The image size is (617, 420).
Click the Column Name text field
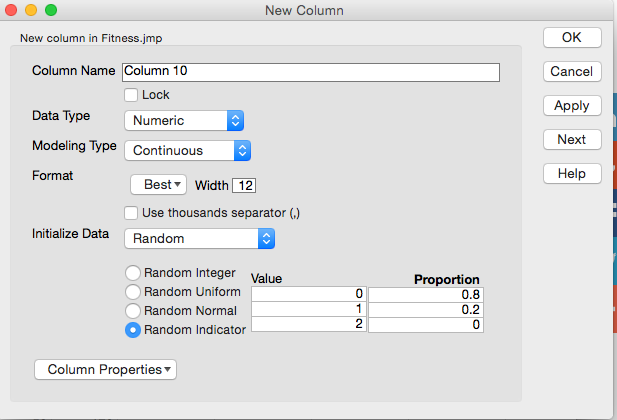311,72
